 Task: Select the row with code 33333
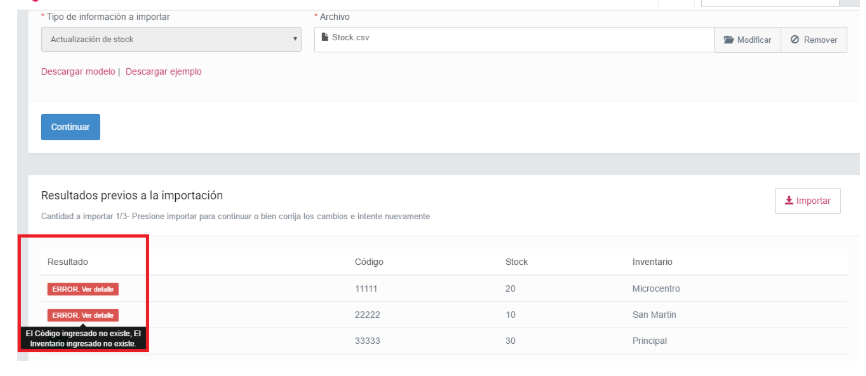443,341
